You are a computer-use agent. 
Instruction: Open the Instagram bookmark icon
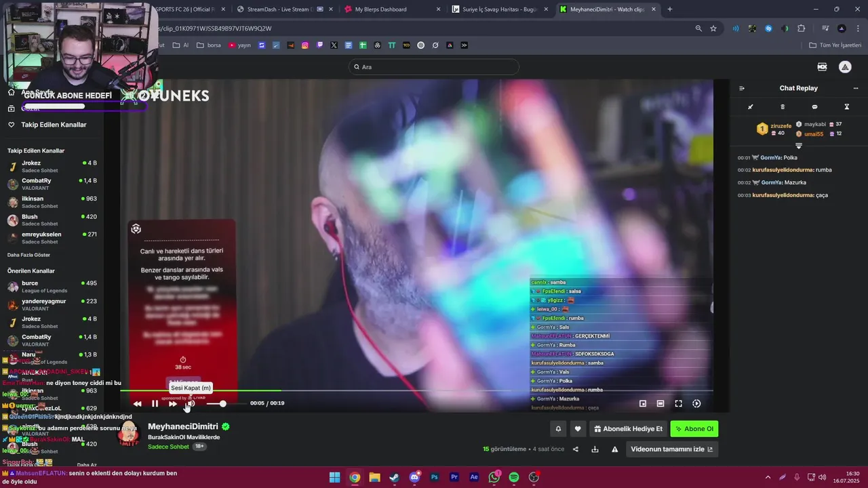pos(305,45)
